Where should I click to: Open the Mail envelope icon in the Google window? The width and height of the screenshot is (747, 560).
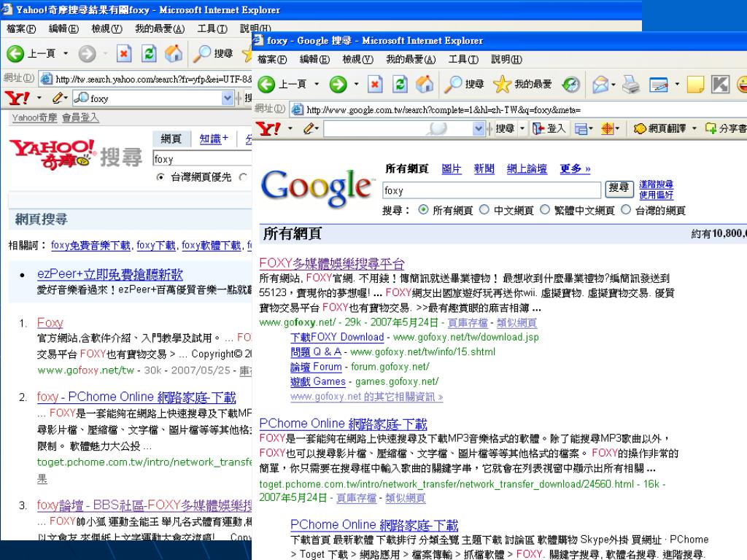[x=600, y=85]
